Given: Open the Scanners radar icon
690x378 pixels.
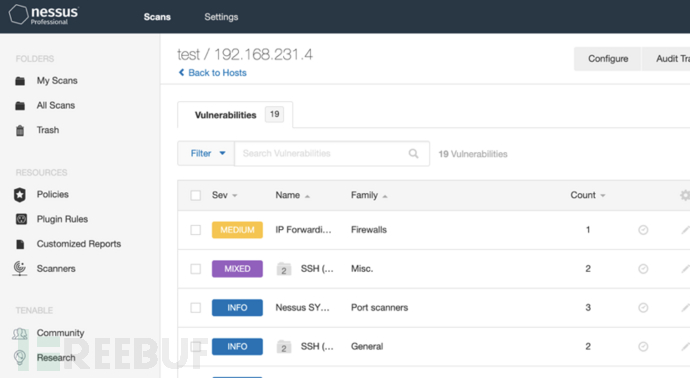Looking at the screenshot, I should click(x=20, y=268).
